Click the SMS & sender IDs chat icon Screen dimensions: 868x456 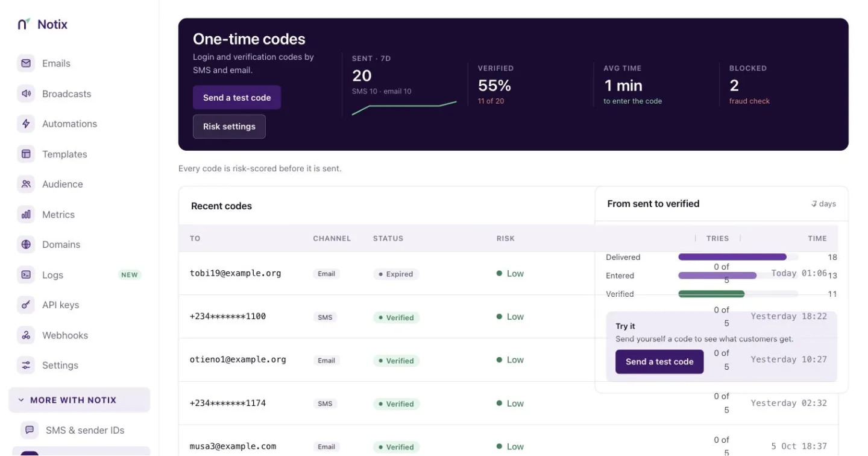point(30,430)
